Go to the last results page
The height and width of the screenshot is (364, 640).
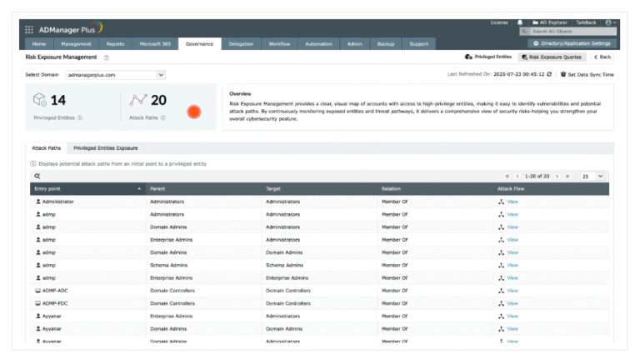pyautogui.click(x=567, y=177)
